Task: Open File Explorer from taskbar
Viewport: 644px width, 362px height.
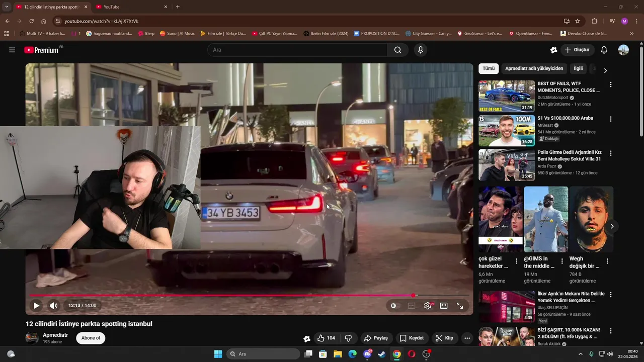Action: pos(338,354)
